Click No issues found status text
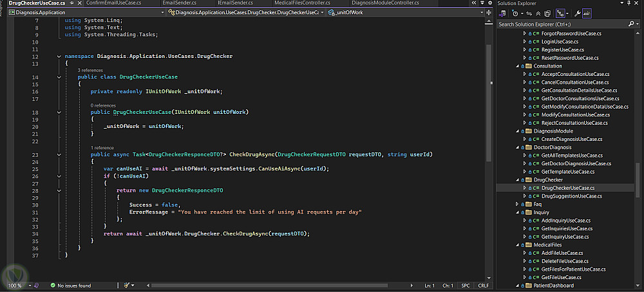Image resolution: width=644 pixels, height=292 pixels. 74,285
